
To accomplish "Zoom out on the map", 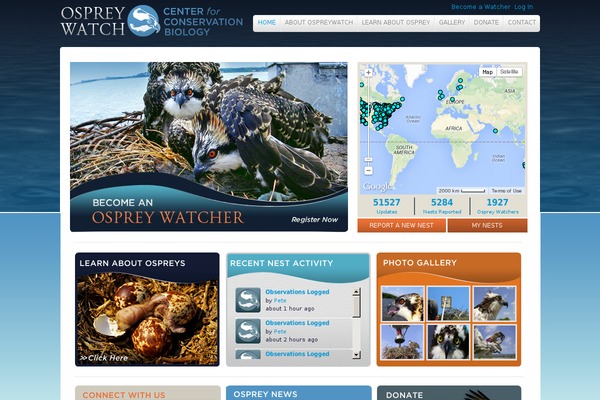I will tap(368, 170).
